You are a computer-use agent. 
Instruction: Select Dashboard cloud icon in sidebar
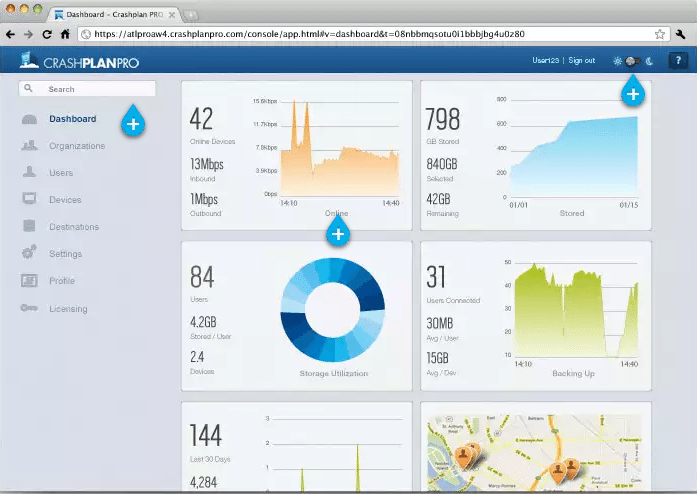click(x=29, y=119)
